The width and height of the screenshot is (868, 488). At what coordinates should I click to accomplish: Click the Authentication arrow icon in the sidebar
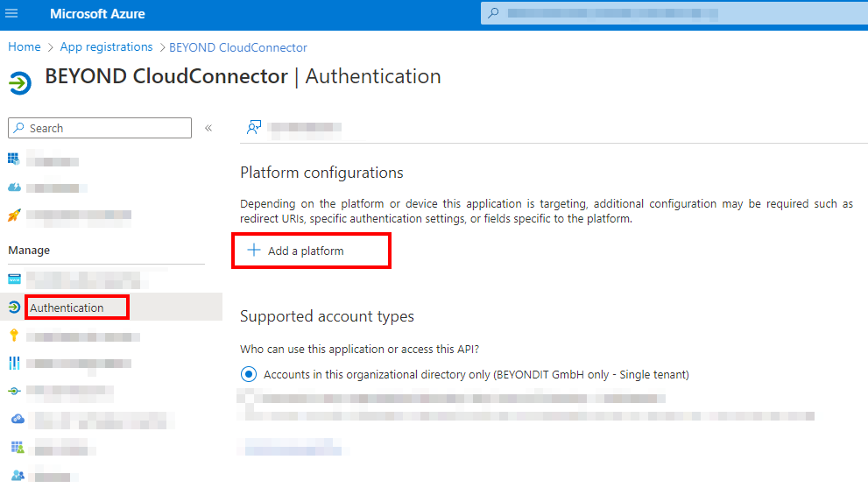point(14,308)
